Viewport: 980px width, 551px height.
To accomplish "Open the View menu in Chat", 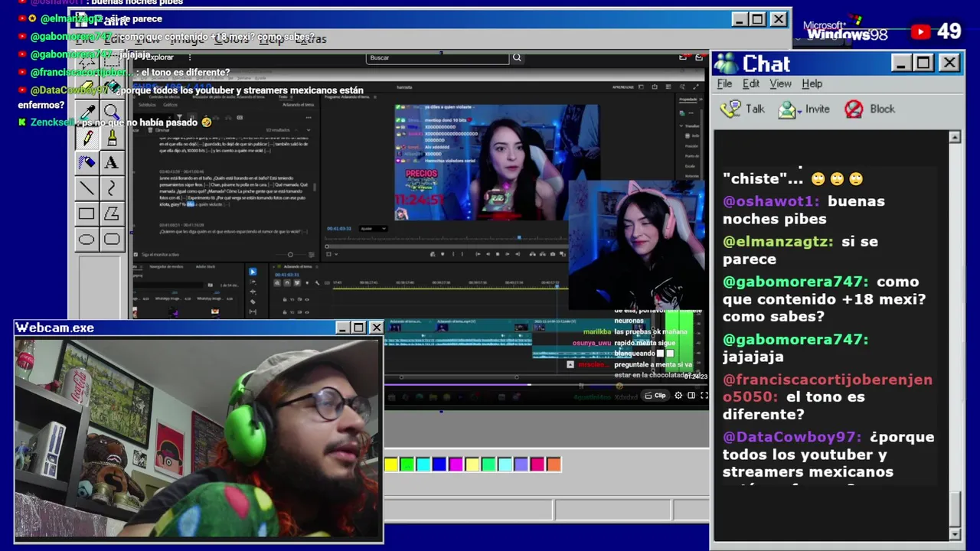I will [780, 84].
